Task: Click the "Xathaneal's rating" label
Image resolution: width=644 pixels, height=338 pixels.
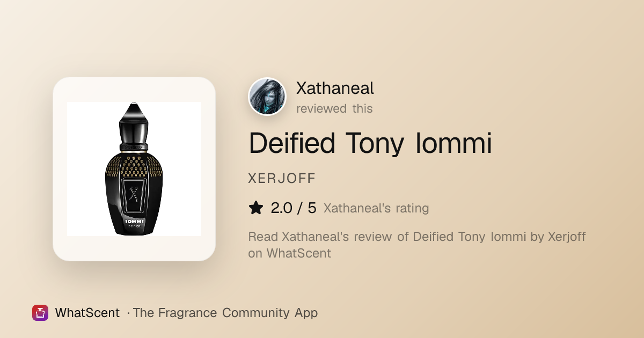Action: 376,208
